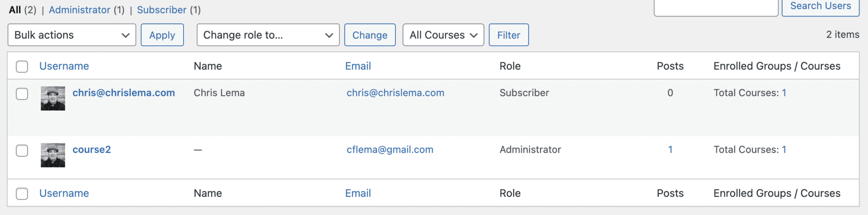This screenshot has width=868, height=215.
Task: Open the All Courses filter dropdown
Action: pos(443,35)
